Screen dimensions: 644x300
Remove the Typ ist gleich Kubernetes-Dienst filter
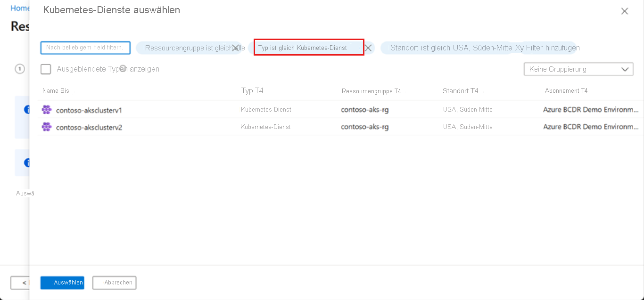tap(368, 48)
